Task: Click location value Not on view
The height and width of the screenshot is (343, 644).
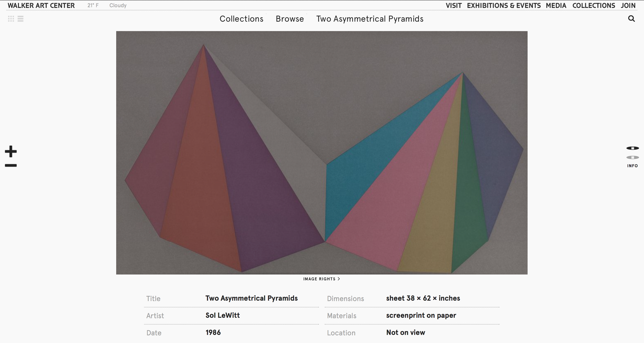Action: point(406,332)
